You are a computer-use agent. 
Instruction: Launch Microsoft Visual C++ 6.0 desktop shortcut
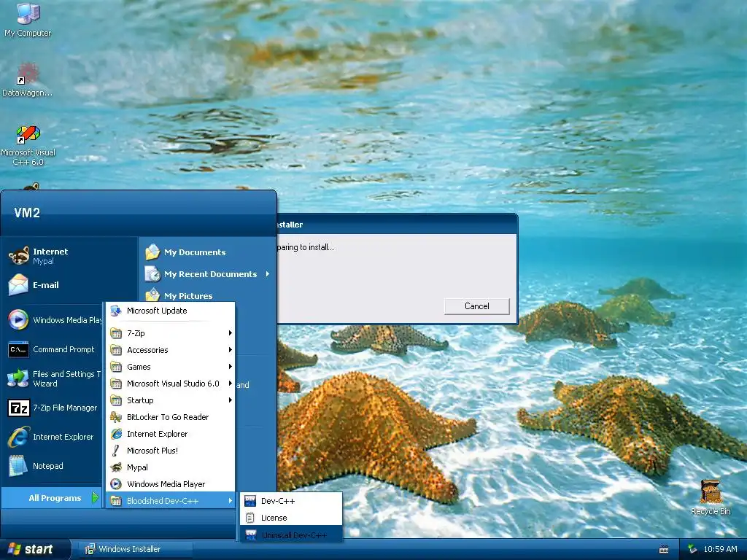[x=28, y=145]
